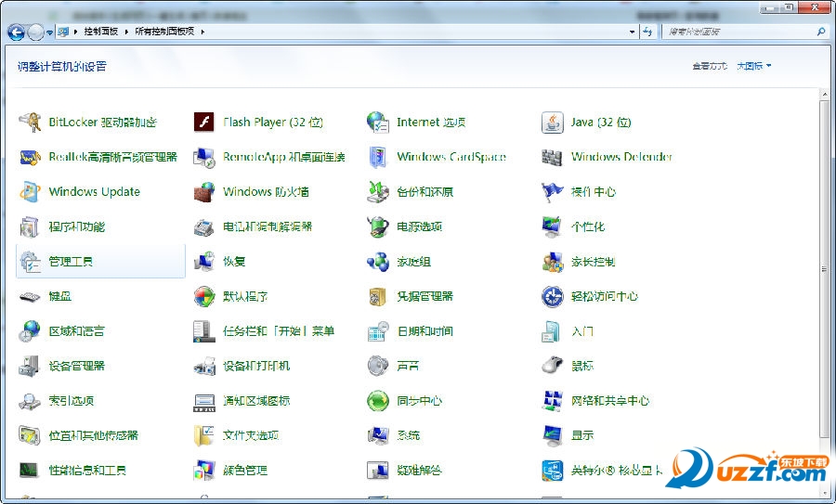Open the Windows Update icon
Screen dimensions: 836x504
[31, 192]
